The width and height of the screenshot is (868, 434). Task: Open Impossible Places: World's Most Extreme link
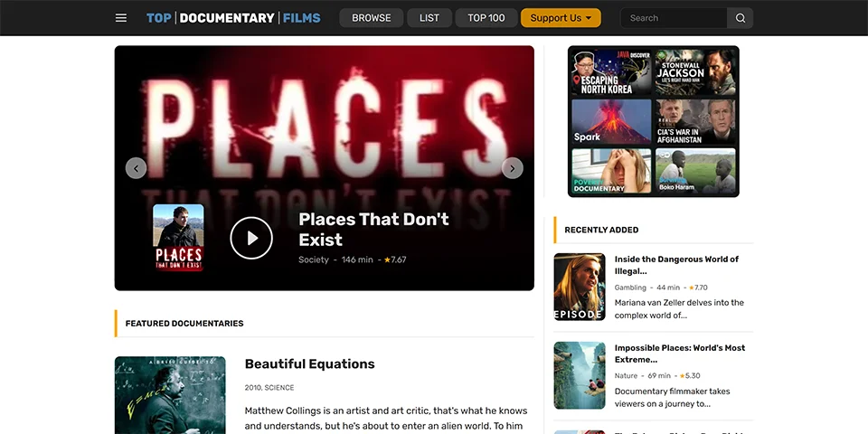680,354
